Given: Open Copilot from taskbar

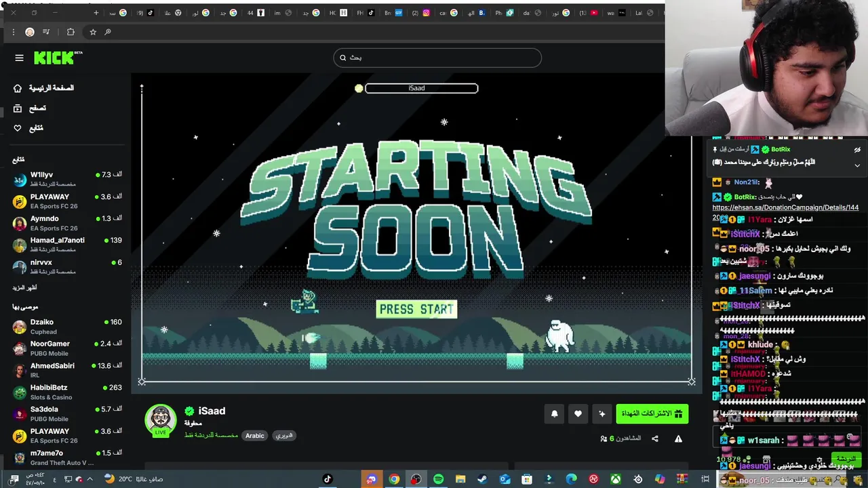Looking at the screenshot, I should [660, 479].
